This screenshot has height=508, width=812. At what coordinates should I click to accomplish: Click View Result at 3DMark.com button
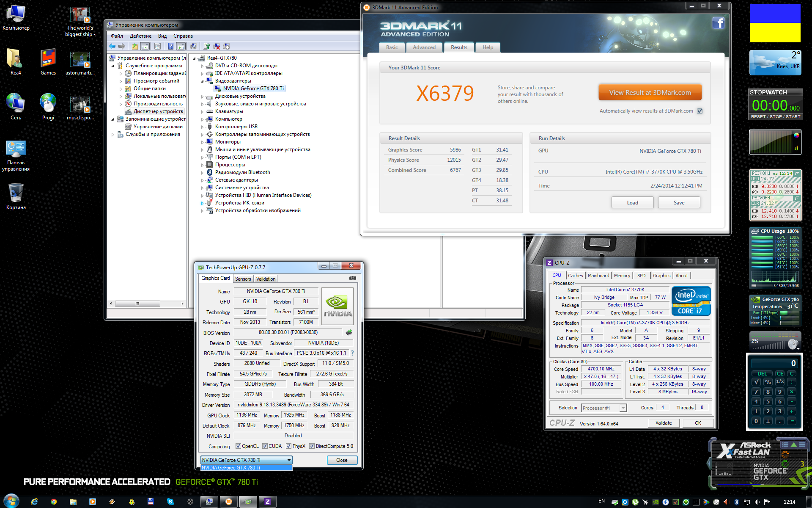(x=650, y=92)
